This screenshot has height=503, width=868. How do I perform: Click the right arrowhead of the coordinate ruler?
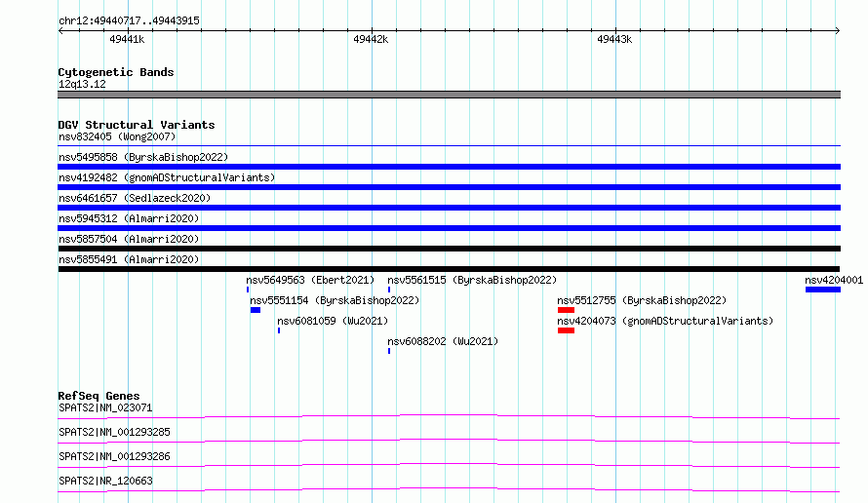pos(838,31)
